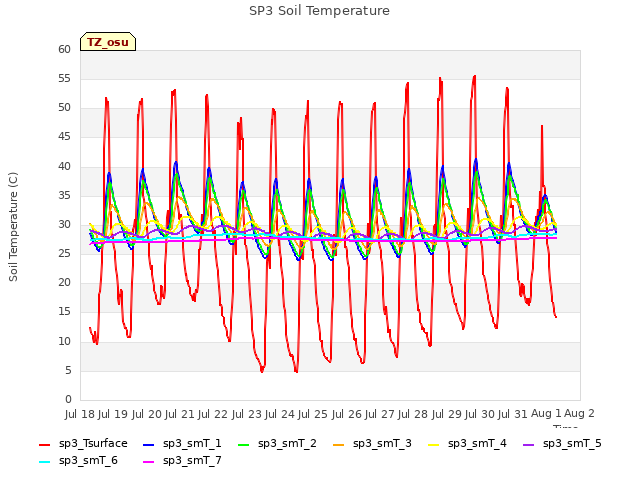Toggle the sp3_smT_3 legend label
Viewport: 640px width, 480px height.
[382, 444]
